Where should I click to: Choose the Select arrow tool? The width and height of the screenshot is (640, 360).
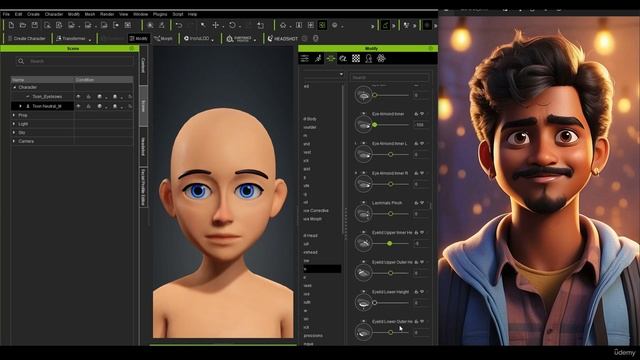coord(203,25)
